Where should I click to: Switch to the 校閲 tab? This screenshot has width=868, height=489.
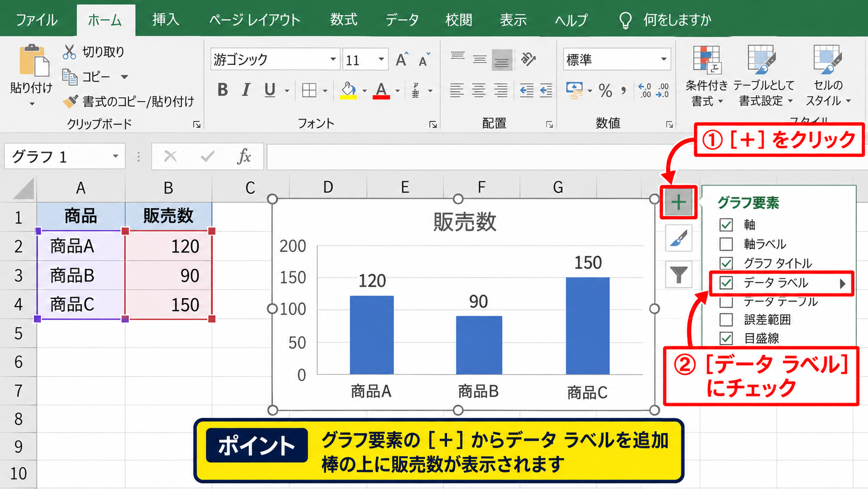[x=459, y=20]
